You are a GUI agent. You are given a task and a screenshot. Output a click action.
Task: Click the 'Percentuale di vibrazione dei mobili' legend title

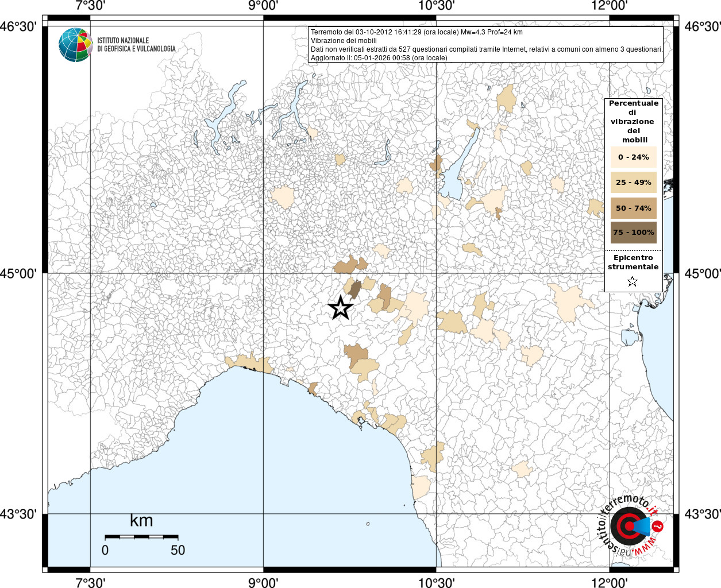tap(634, 122)
